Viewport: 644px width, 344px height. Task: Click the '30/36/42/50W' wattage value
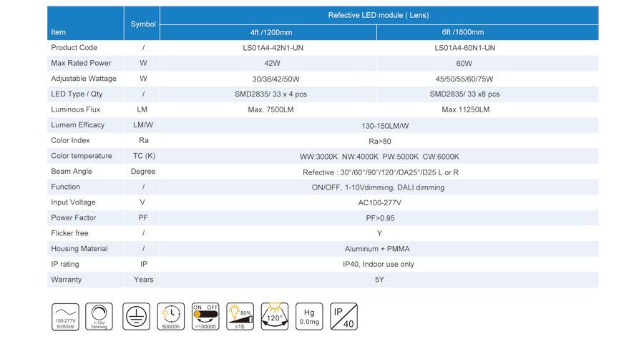[276, 79]
